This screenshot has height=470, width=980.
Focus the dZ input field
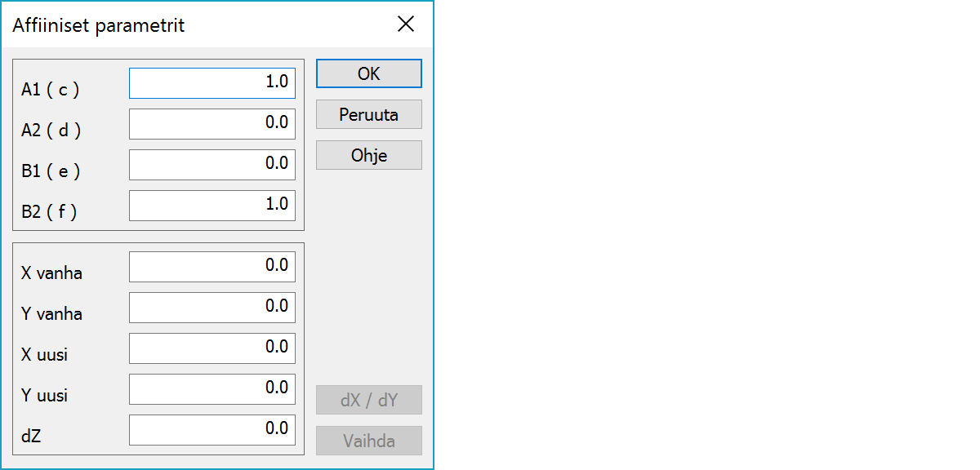pos(212,429)
